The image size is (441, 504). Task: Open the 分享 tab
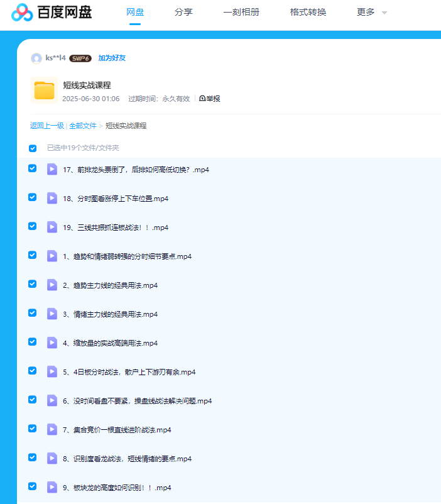point(183,12)
